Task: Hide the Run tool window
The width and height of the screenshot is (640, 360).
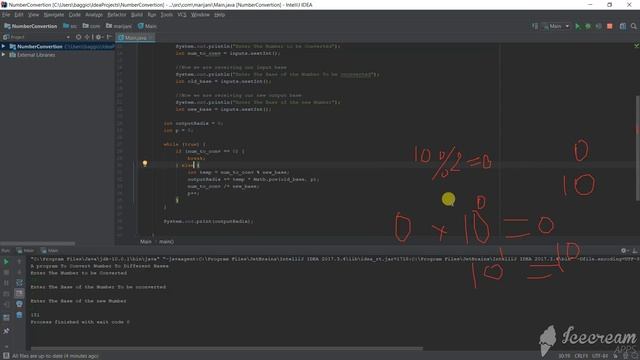Action: [x=635, y=251]
